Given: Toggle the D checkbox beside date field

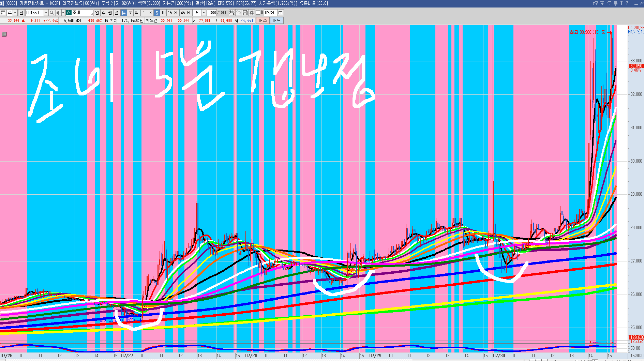Looking at the screenshot, I should [258, 13].
